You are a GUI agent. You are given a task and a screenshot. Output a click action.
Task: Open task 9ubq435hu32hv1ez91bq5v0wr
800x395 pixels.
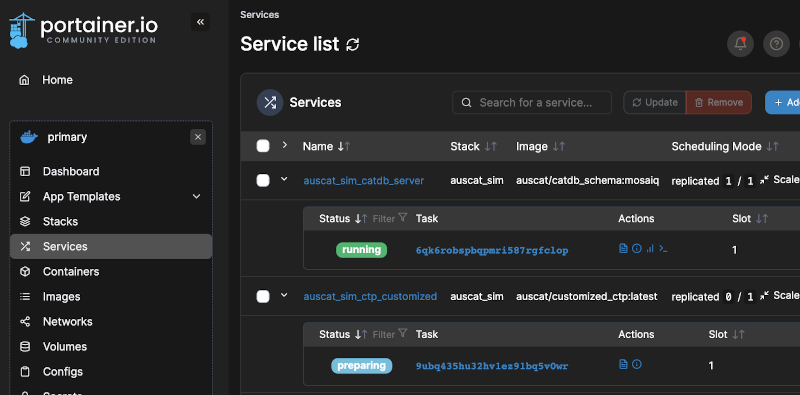click(x=492, y=366)
